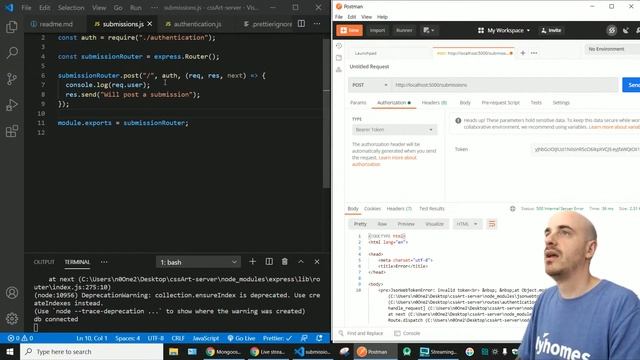
Task: Switch to the OUTPUT panel tab
Action: [44, 262]
